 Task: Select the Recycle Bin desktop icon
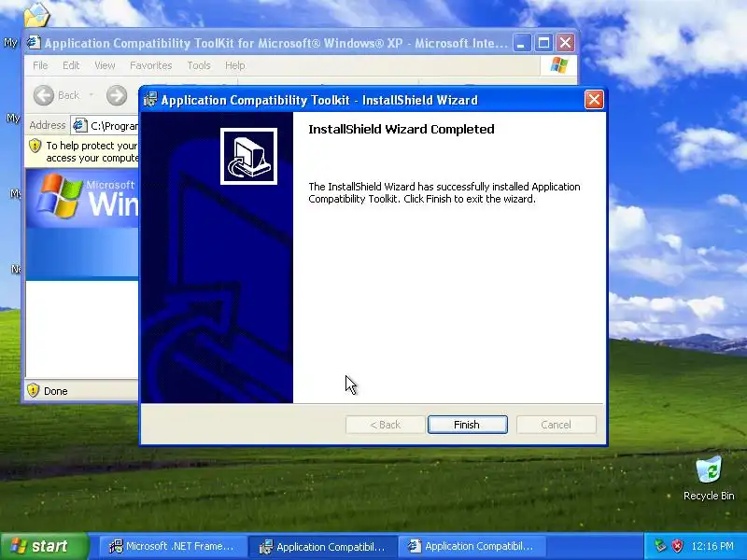tap(709, 478)
